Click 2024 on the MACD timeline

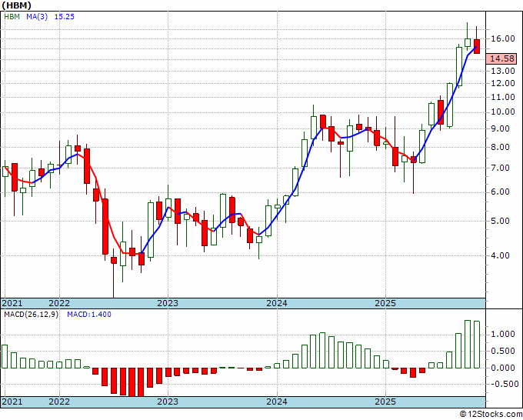pyautogui.click(x=277, y=402)
